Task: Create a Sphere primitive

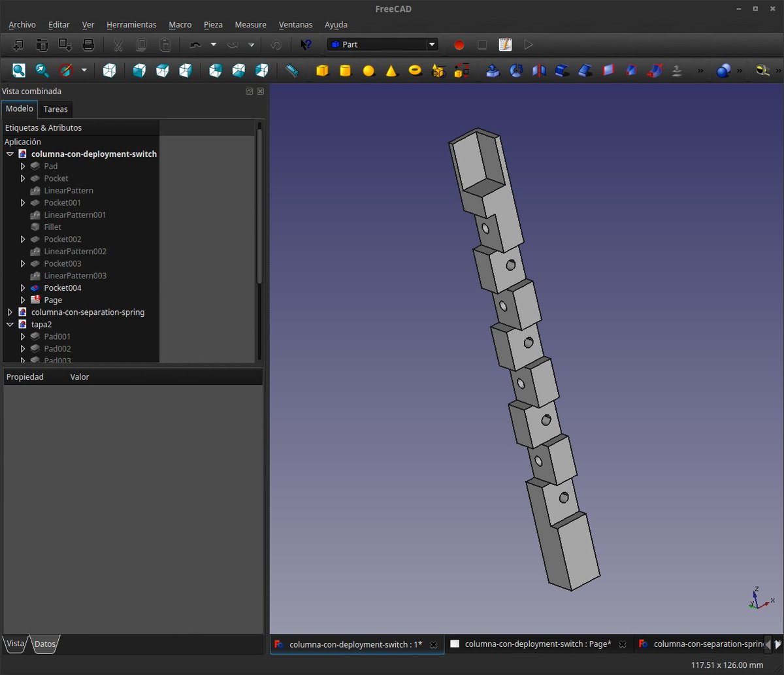Action: pos(368,70)
